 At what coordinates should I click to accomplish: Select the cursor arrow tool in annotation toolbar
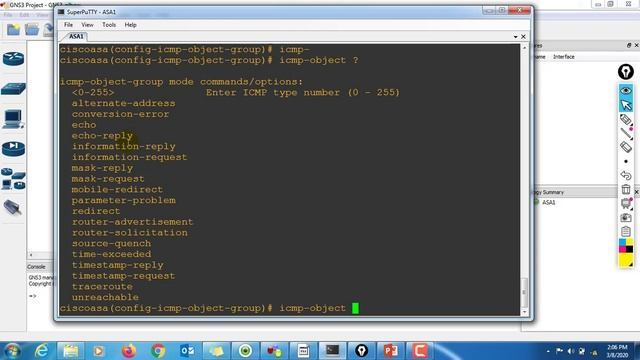(626, 105)
